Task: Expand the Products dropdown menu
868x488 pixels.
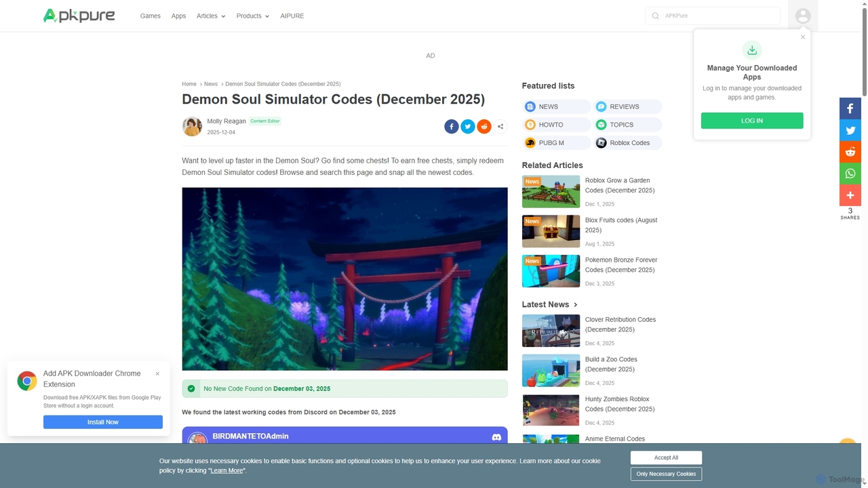Action: [x=253, y=16]
